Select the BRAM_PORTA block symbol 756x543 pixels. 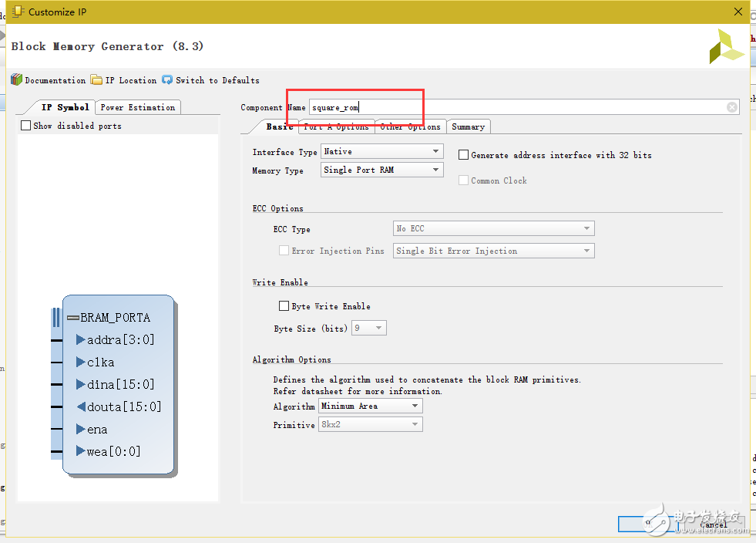(x=118, y=317)
